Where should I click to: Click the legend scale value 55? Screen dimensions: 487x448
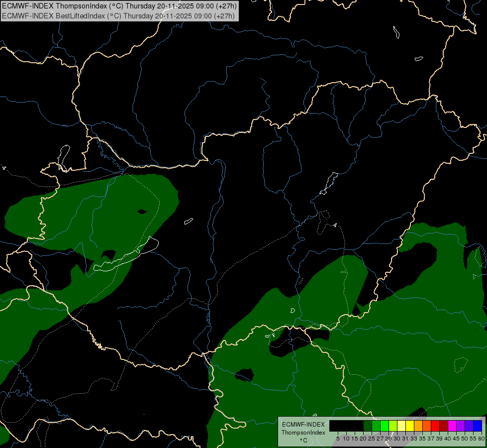point(473,439)
